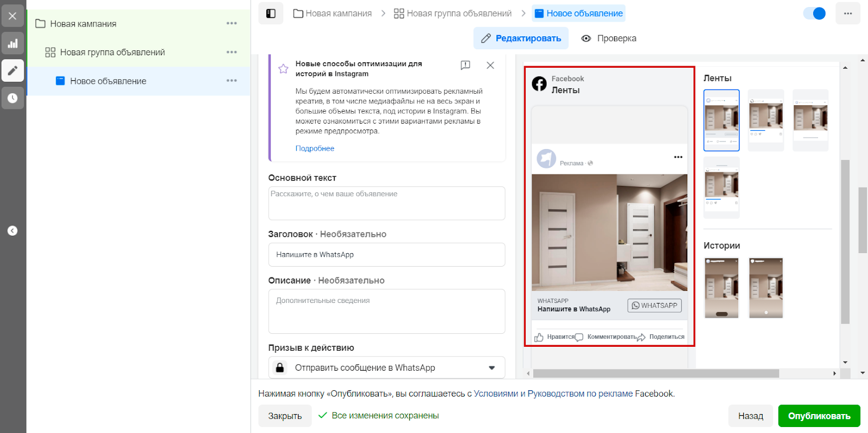
Task: Toggle the sidebar layout panel button
Action: pyautogui.click(x=271, y=14)
